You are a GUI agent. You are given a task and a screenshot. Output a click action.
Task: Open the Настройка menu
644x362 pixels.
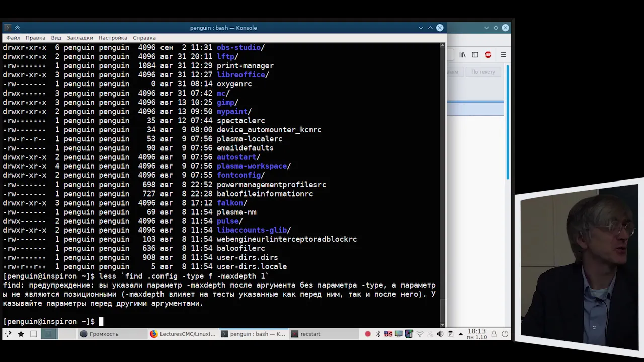(113, 38)
